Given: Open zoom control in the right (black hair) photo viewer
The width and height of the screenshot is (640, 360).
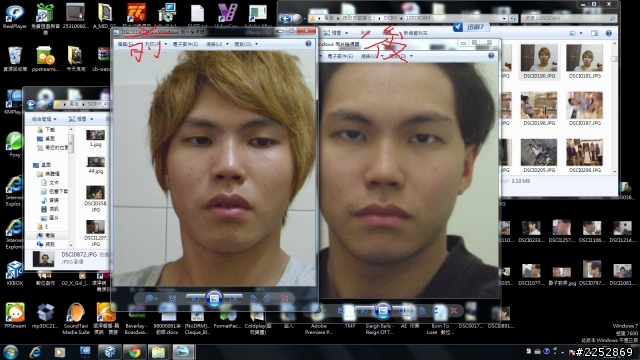Looking at the screenshot, I should point(320,311).
